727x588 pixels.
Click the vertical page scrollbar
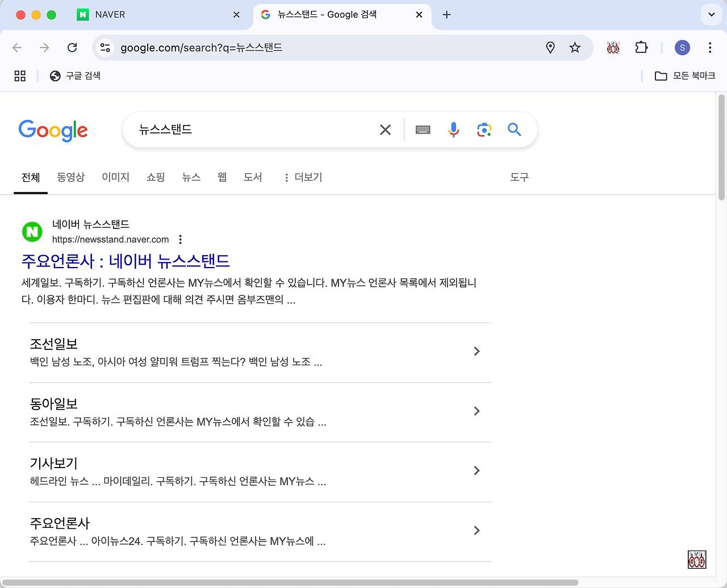tap(721, 148)
